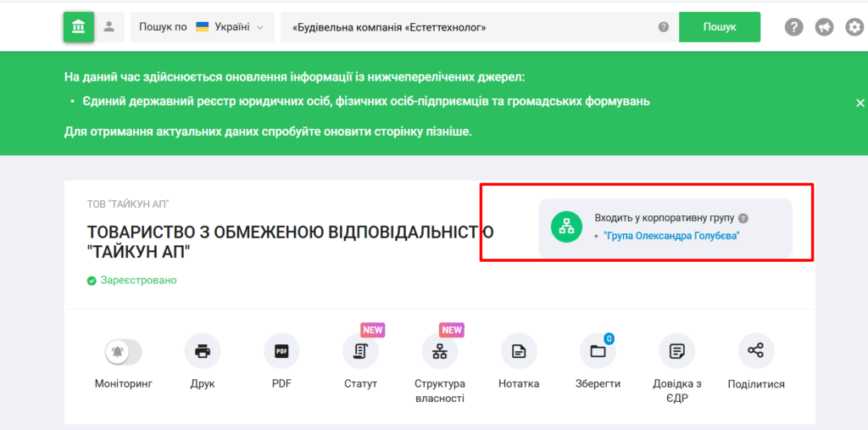
Task: Open the help question mark in header
Action: pyautogui.click(x=793, y=27)
